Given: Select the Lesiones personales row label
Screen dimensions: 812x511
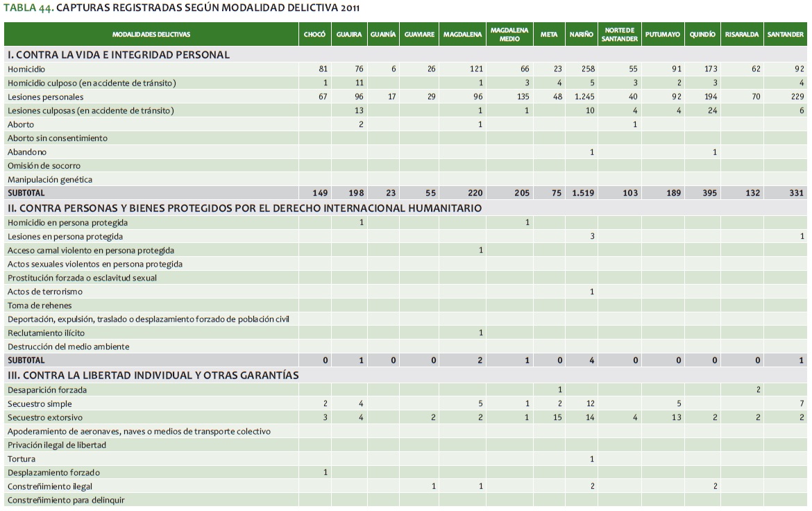Looking at the screenshot, I should point(45,97).
